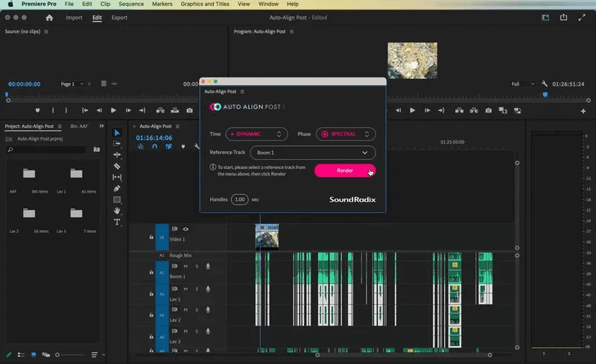Select the Razor tool in the toolbar
Image resolution: width=596 pixels, height=364 pixels.
tap(117, 166)
